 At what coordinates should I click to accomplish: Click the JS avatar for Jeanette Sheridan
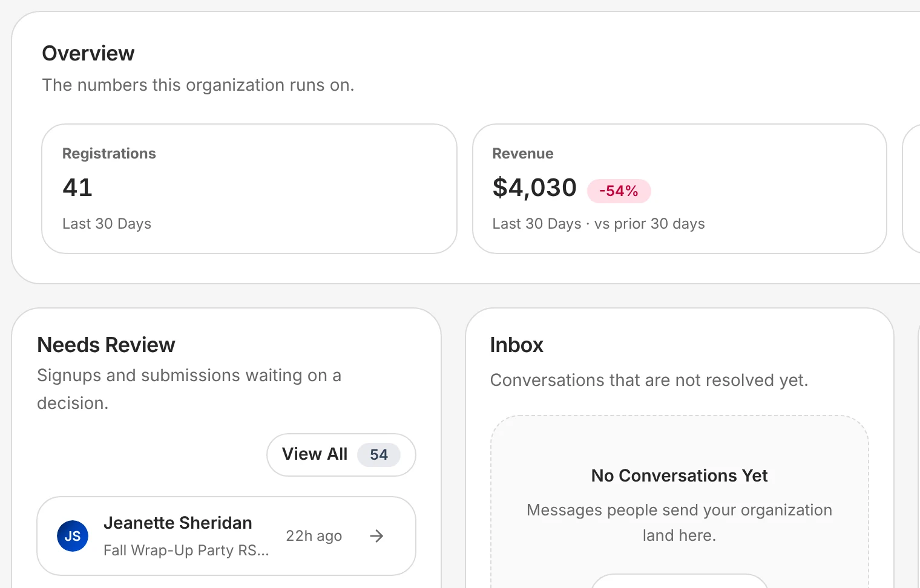click(73, 536)
